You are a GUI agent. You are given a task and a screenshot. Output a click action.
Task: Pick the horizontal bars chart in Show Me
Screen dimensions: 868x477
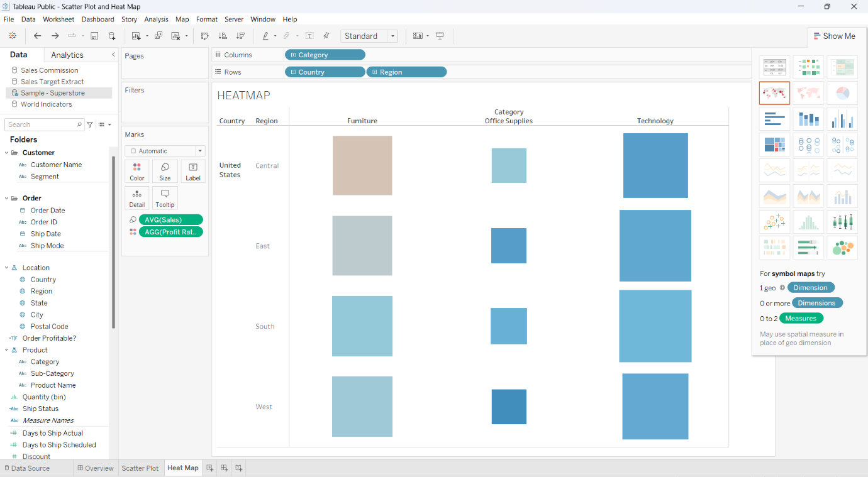[x=774, y=118]
